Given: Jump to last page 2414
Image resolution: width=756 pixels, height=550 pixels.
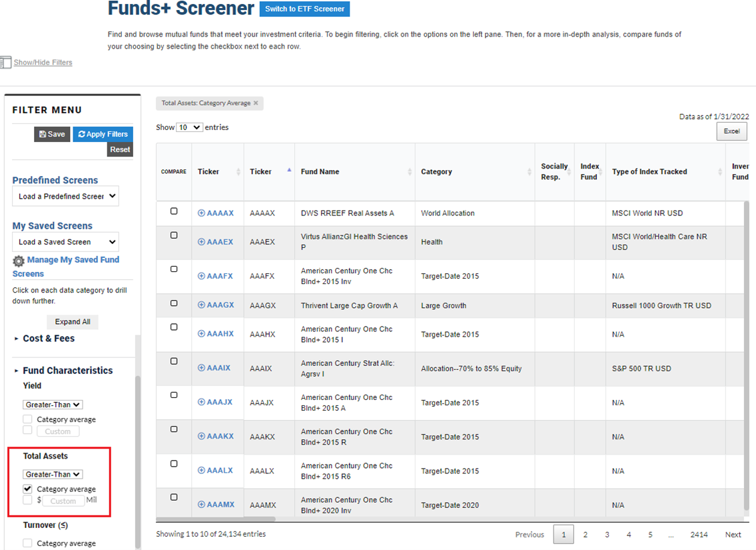Looking at the screenshot, I should click(699, 535).
